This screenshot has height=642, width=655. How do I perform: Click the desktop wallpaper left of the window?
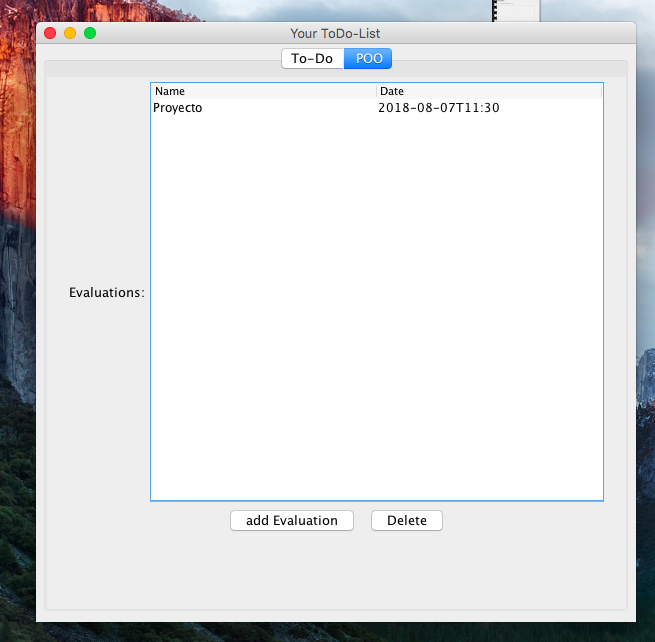pyautogui.click(x=17, y=300)
